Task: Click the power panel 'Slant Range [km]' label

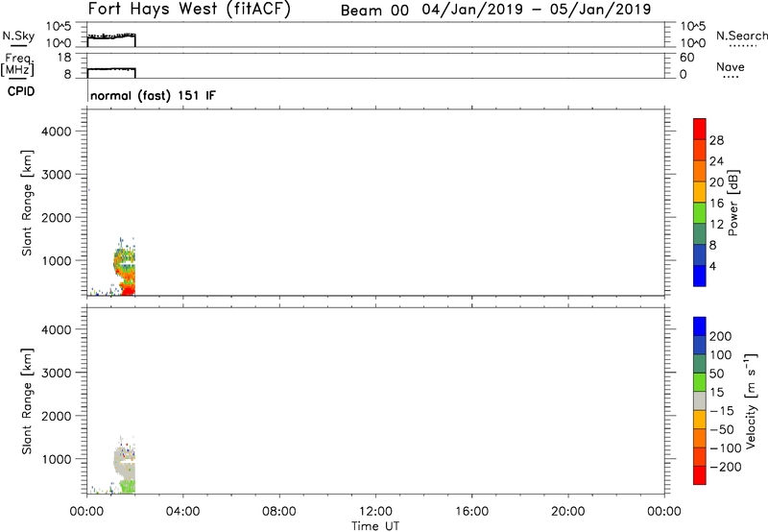Action: pos(27,203)
